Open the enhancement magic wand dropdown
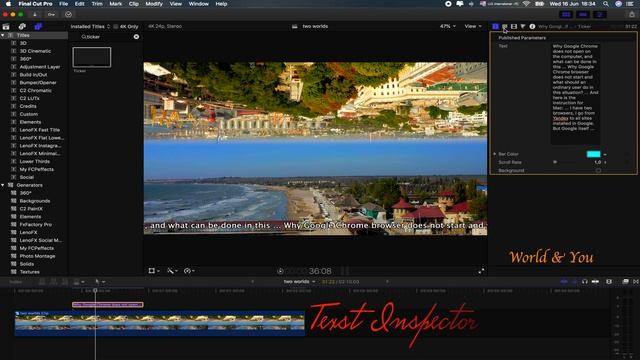640x360 pixels. [x=172, y=271]
